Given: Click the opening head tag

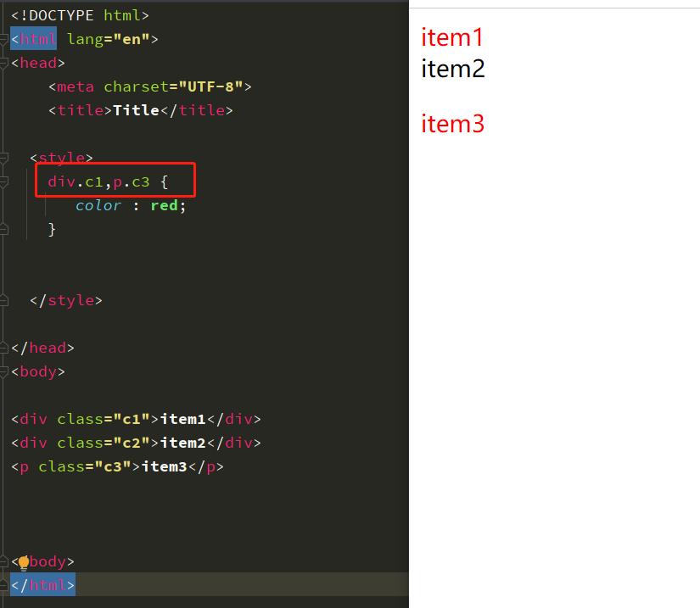Looking at the screenshot, I should [x=38, y=63].
